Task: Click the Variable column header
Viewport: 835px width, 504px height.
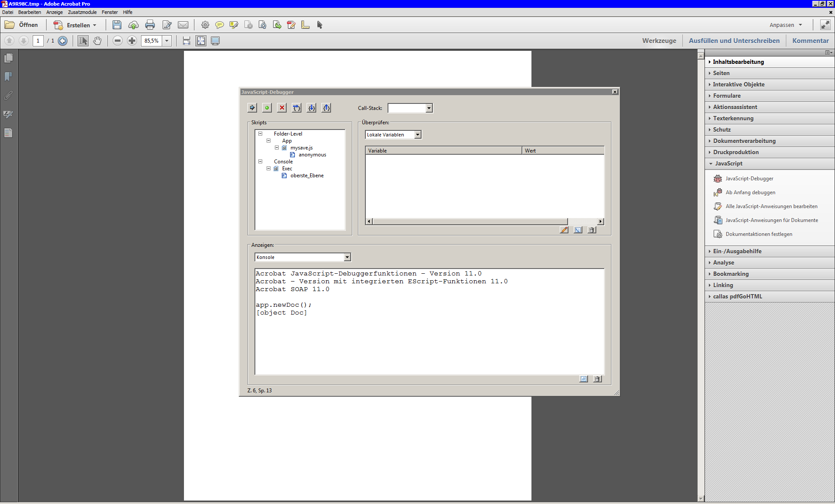Action: click(x=444, y=151)
